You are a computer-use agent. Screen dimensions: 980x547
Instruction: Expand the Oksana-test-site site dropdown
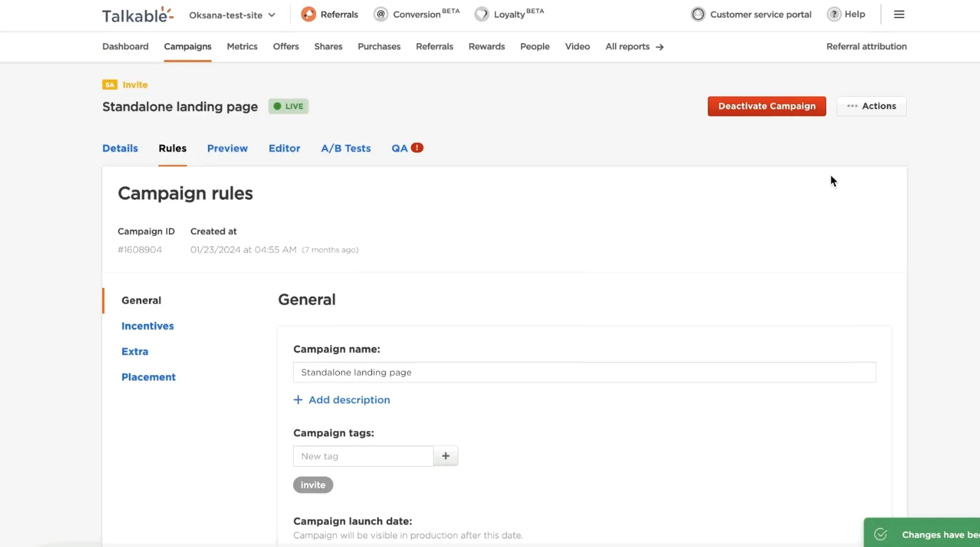coord(232,15)
